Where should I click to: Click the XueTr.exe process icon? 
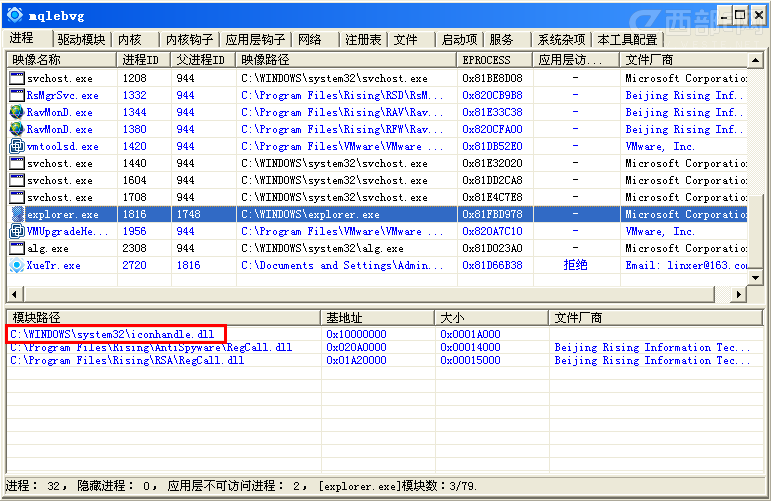click(x=16, y=266)
